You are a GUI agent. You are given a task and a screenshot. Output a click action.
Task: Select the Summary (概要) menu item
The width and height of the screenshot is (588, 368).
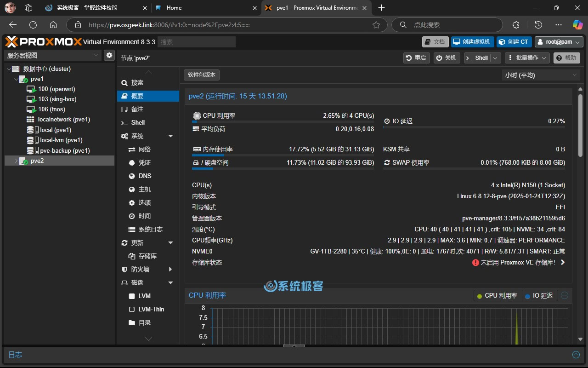tap(148, 96)
